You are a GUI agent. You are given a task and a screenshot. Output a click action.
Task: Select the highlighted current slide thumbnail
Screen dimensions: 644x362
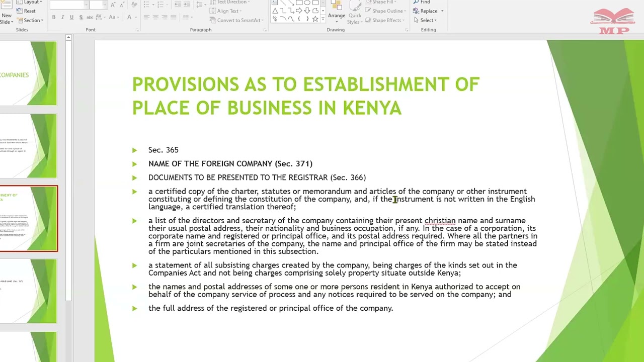28,218
